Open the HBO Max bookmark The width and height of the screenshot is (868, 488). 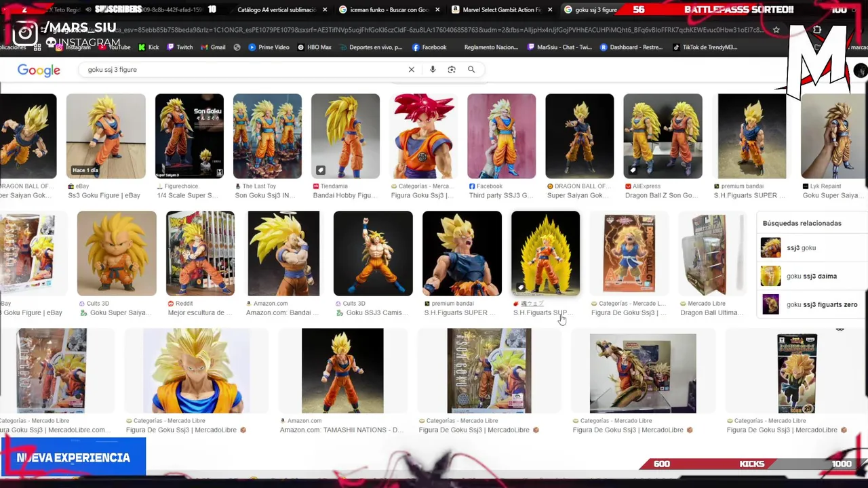coord(315,47)
